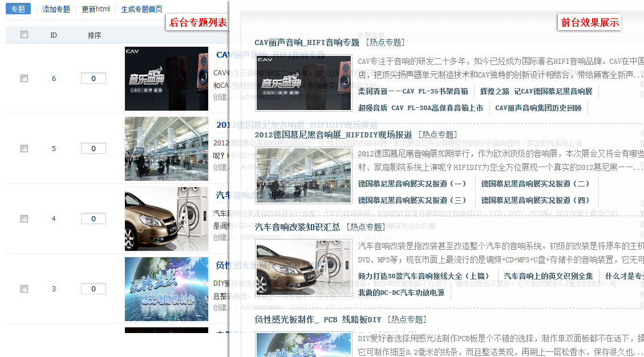Check the checkbox for row ID 6
The image size is (644, 357).
[24, 78]
